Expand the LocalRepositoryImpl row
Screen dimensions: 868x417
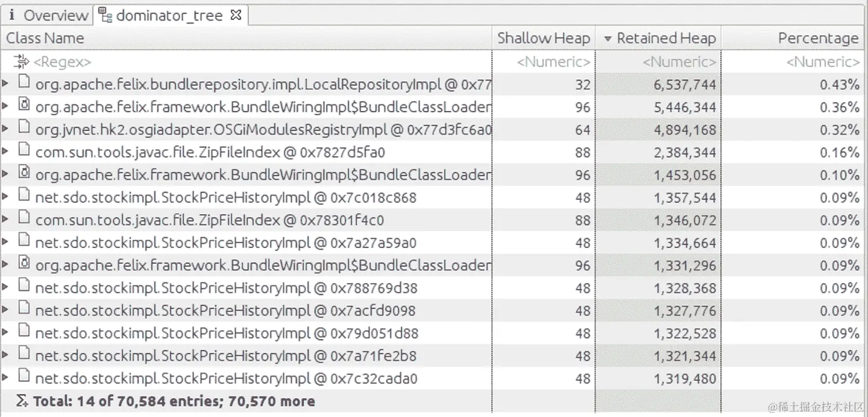point(5,83)
